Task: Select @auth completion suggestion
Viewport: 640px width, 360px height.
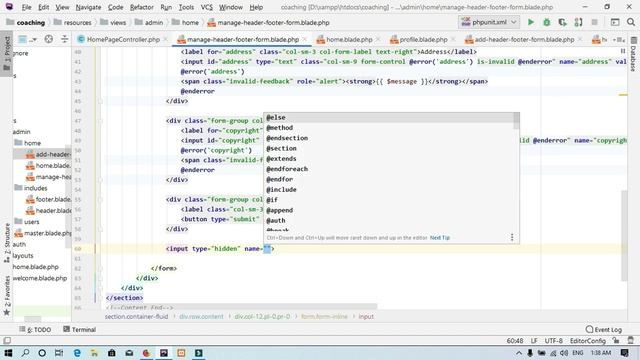Action: [x=388, y=220]
